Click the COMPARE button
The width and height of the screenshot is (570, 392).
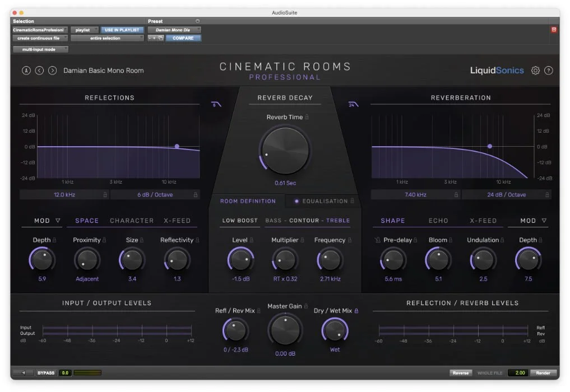(x=183, y=38)
